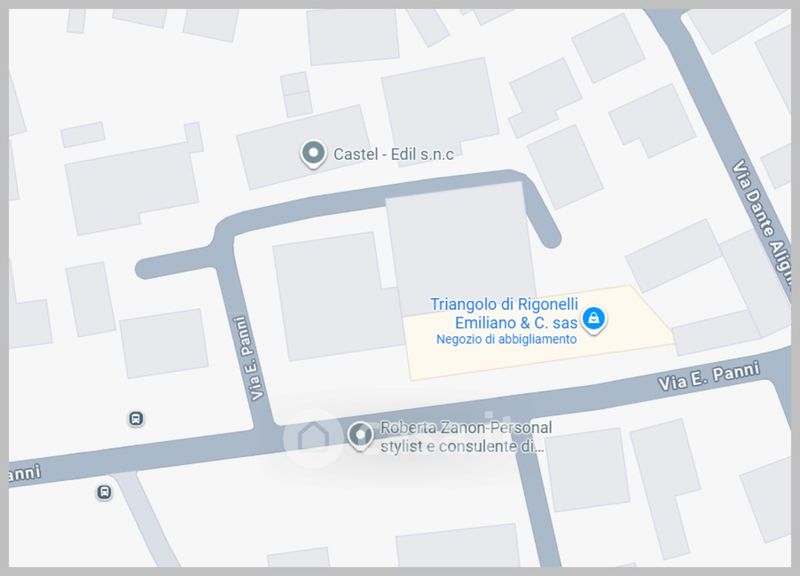The height and width of the screenshot is (576, 800).
Task: Select the highlighted yellow building footprint
Action: (x=539, y=333)
